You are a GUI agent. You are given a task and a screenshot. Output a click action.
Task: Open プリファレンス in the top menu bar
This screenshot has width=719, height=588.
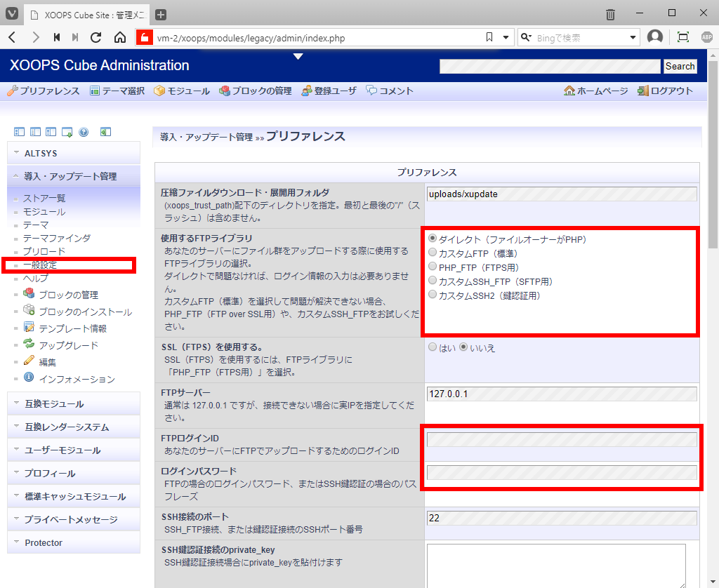point(44,91)
